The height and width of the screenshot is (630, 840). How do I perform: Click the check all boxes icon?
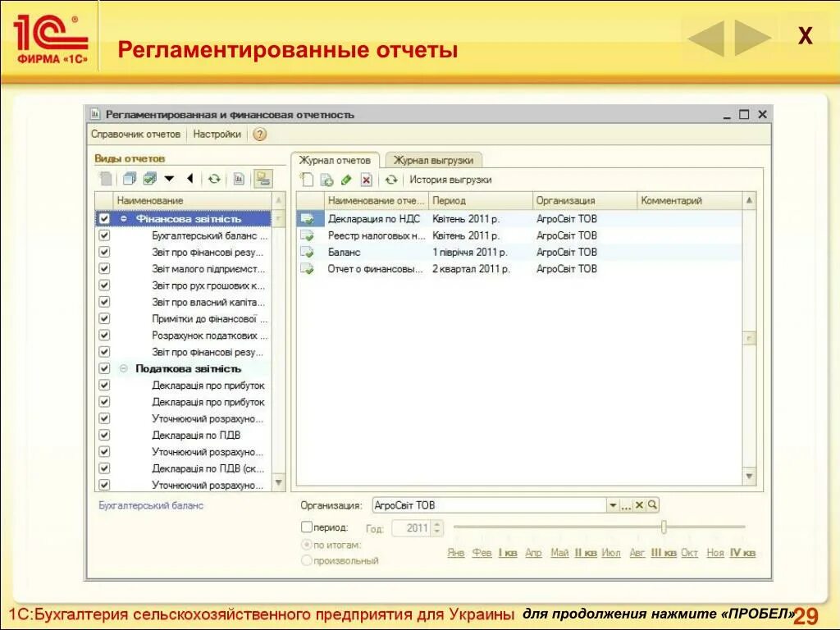coord(149,178)
